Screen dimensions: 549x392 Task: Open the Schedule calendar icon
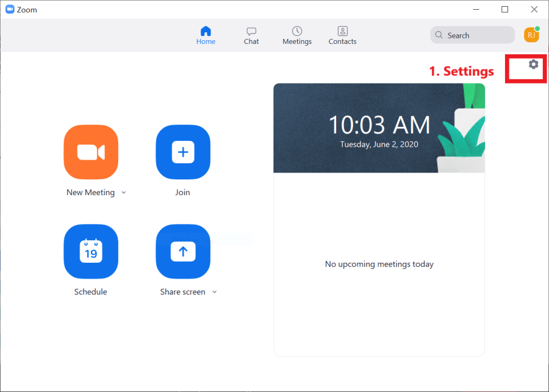pos(91,251)
